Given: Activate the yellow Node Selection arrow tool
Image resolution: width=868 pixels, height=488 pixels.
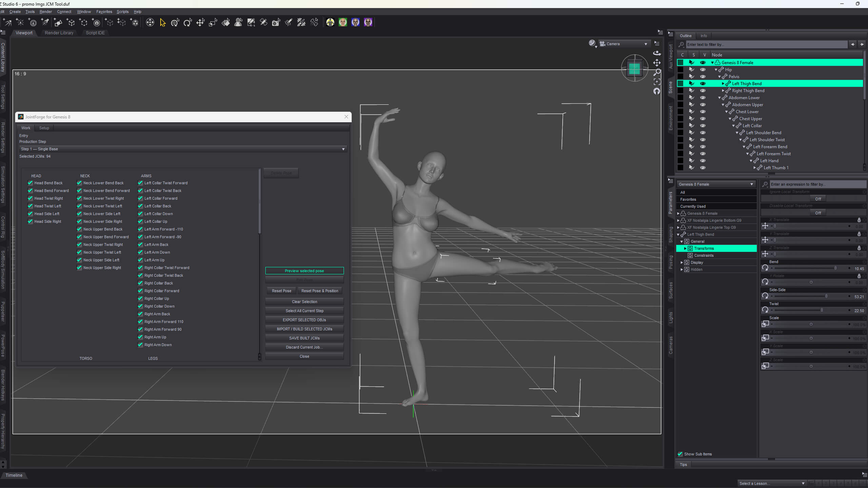Looking at the screenshot, I should (x=163, y=22).
